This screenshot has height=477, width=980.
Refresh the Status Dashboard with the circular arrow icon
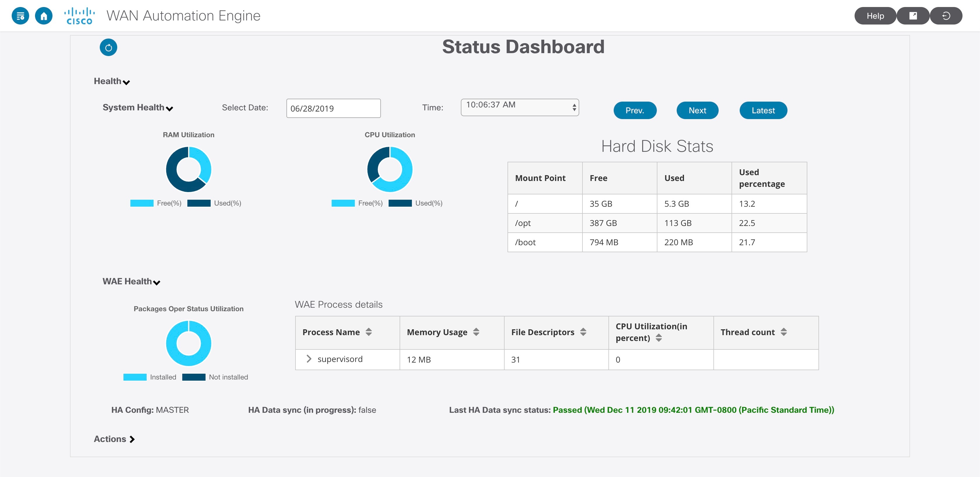click(108, 47)
